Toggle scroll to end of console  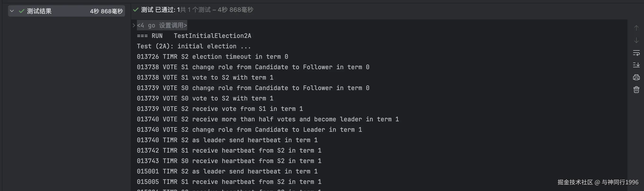coord(636,65)
